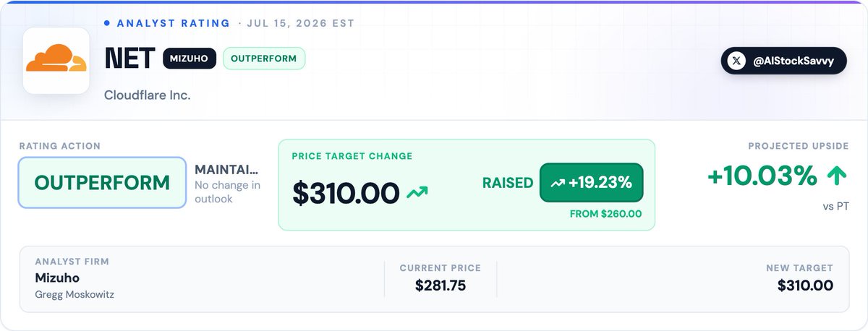Click the blue dot before ANALYST RATING
868x331 pixels.
[107, 23]
